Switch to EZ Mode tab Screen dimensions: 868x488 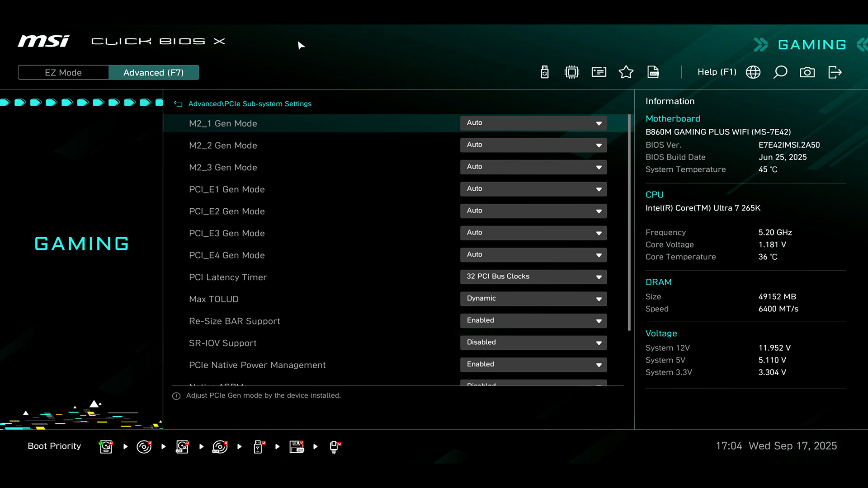pos(63,73)
